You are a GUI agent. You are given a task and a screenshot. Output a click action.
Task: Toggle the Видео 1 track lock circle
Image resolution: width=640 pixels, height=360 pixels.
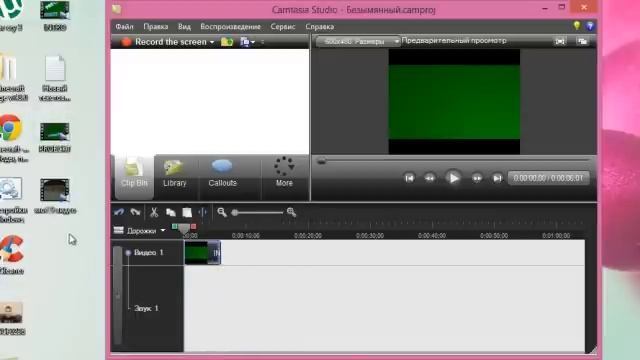tap(128, 253)
